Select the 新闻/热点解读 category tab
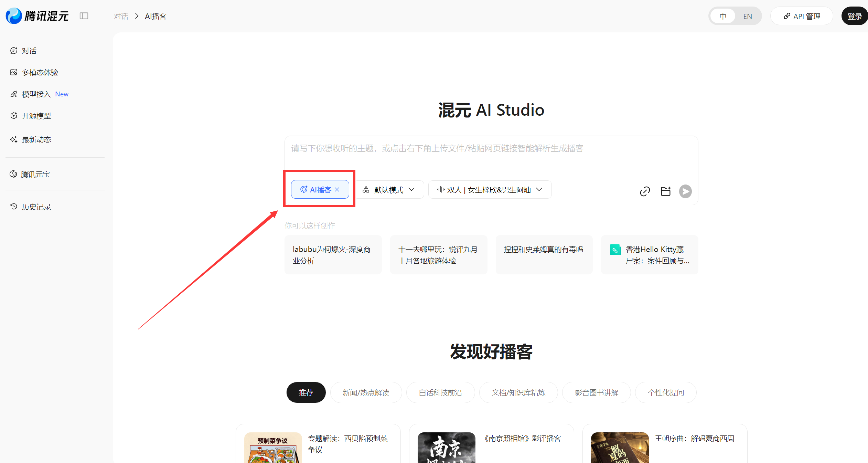868x463 pixels. tap(366, 392)
